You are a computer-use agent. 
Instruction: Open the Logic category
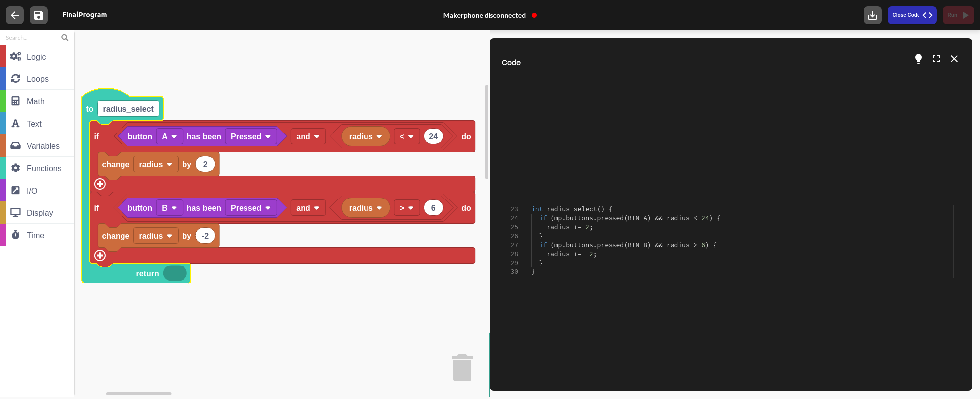[38, 57]
